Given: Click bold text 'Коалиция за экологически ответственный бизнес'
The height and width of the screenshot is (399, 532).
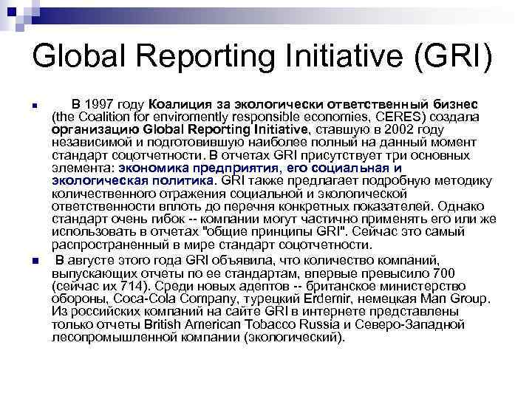Looking at the screenshot, I should 313,104.
